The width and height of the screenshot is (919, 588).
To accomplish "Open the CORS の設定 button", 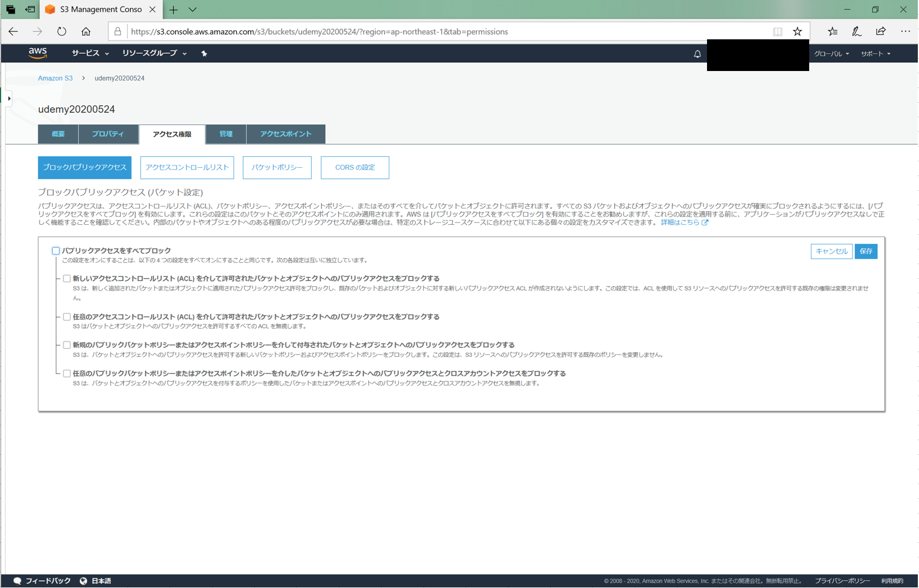I will (x=355, y=167).
